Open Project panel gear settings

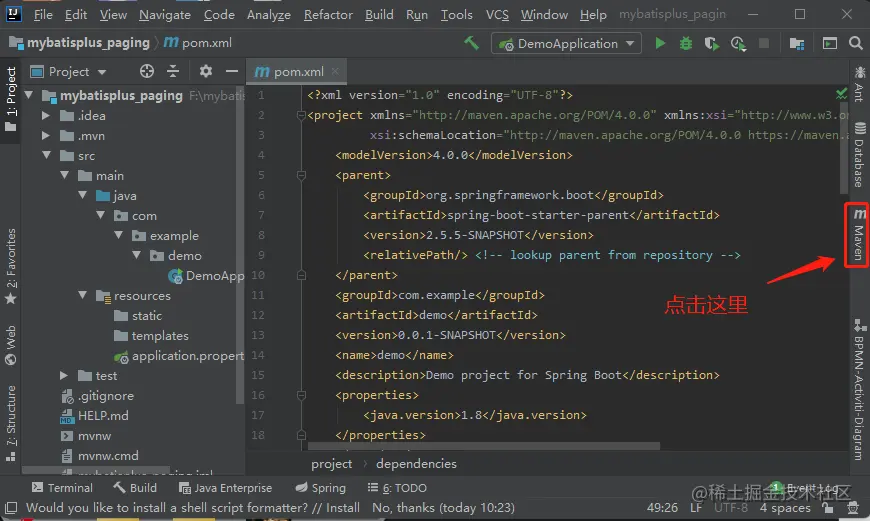click(x=205, y=71)
